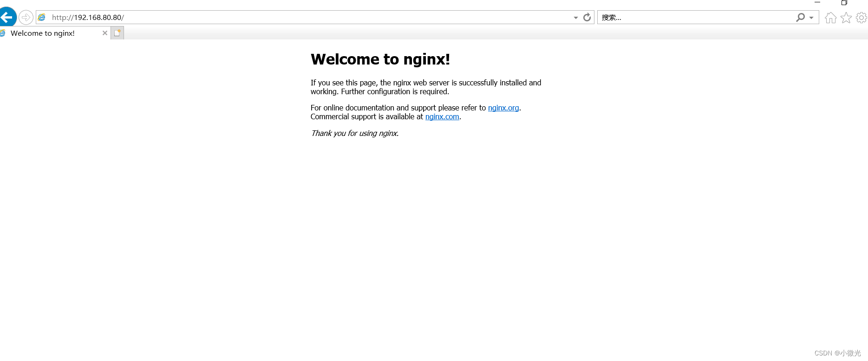Open the Tools gear icon
Screen dimensions: 868x361
[x=861, y=18]
